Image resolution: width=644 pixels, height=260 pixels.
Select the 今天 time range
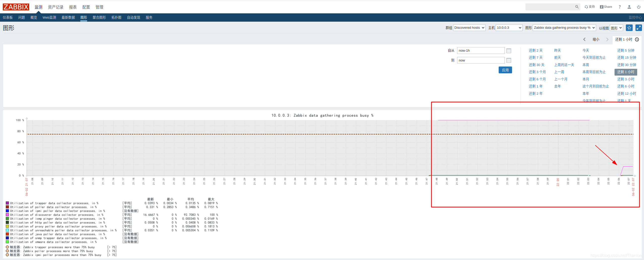[586, 50]
